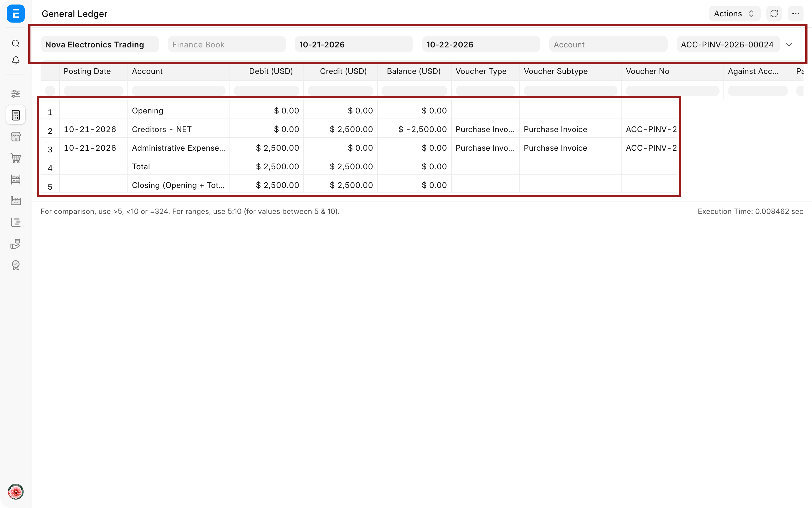Image resolution: width=812 pixels, height=508 pixels.
Task: Open the three-dots more options menu
Action: click(795, 14)
